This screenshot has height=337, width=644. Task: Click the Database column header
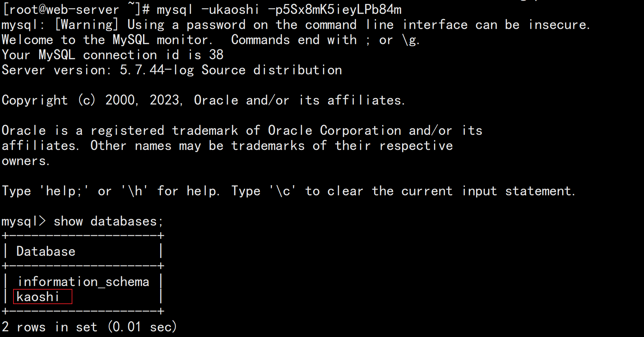pos(46,251)
